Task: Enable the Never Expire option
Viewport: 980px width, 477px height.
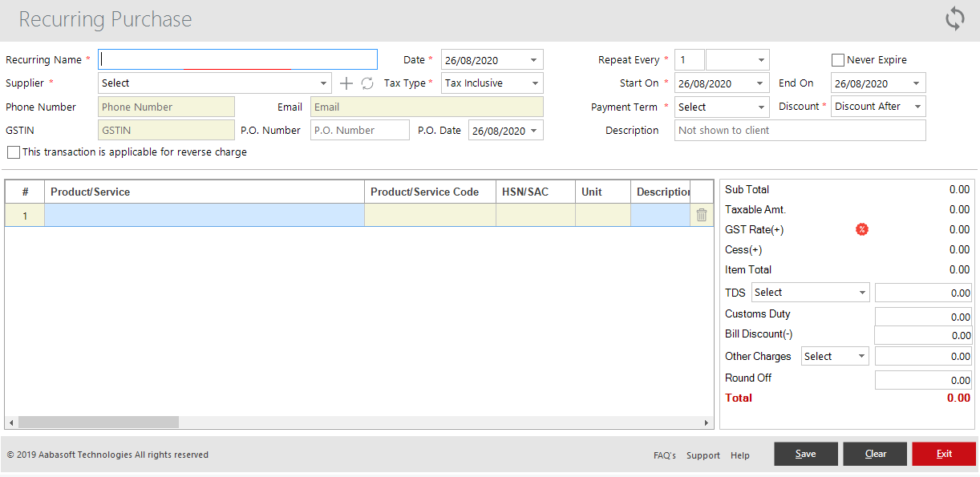Action: 838,59
